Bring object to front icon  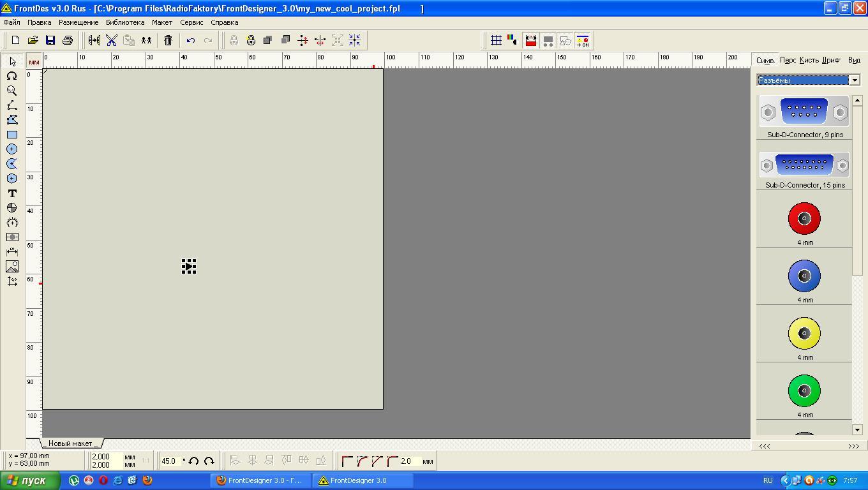tap(268, 40)
